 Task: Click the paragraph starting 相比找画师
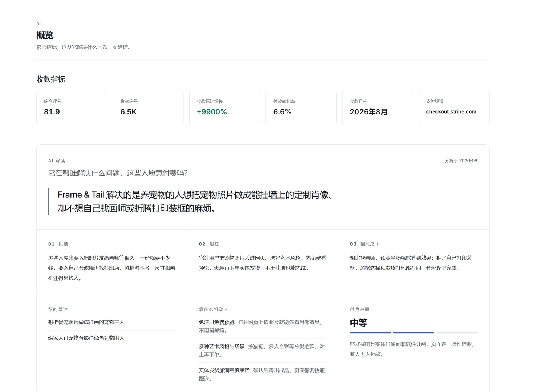coord(411,263)
